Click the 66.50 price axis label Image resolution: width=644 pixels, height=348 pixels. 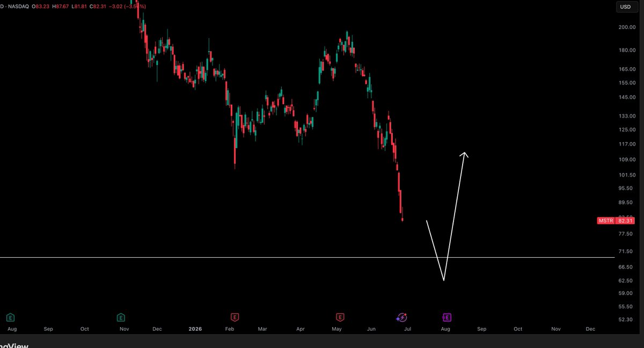coord(626,267)
